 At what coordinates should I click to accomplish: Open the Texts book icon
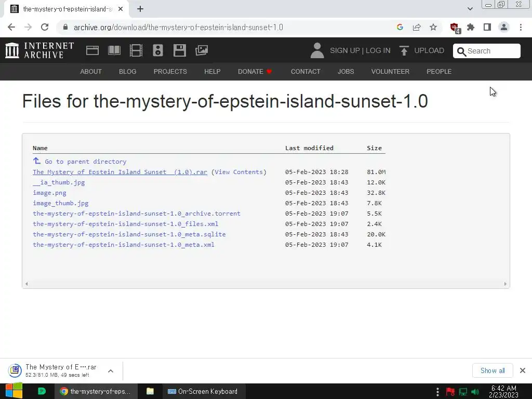tap(114, 50)
